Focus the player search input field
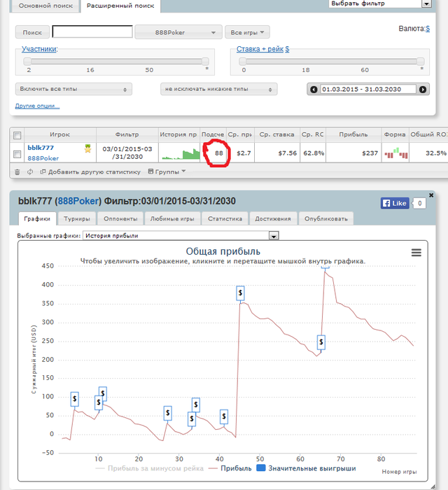 point(92,31)
